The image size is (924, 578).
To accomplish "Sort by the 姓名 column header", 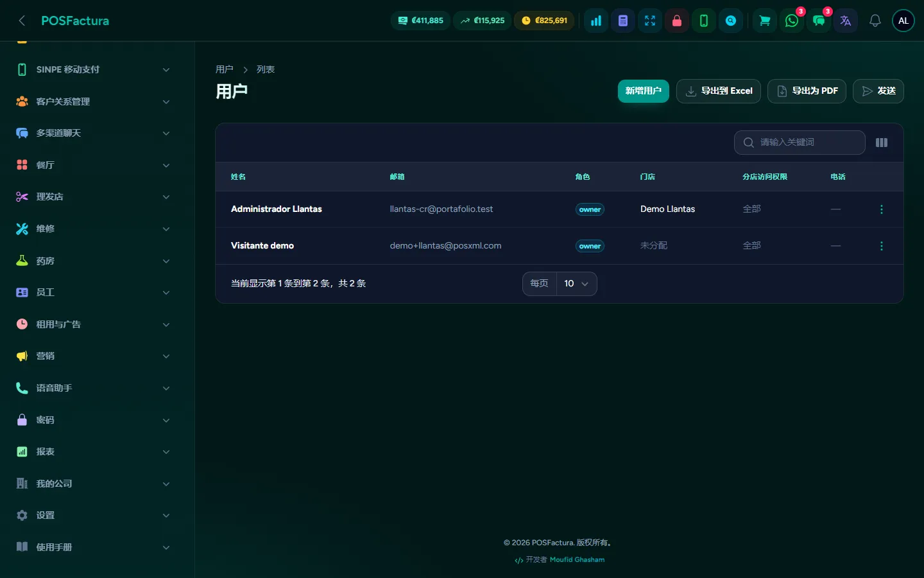I will pyautogui.click(x=238, y=177).
